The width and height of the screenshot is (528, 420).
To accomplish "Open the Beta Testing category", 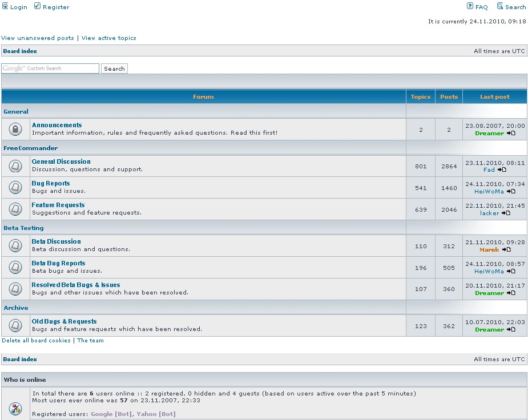I will [23, 228].
